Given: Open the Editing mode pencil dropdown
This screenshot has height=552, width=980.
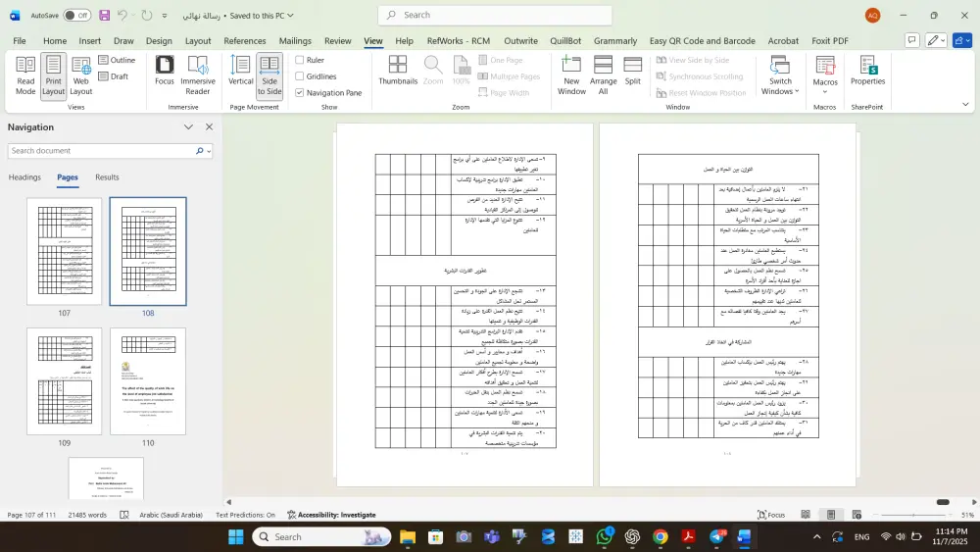Looking at the screenshot, I should (936, 40).
